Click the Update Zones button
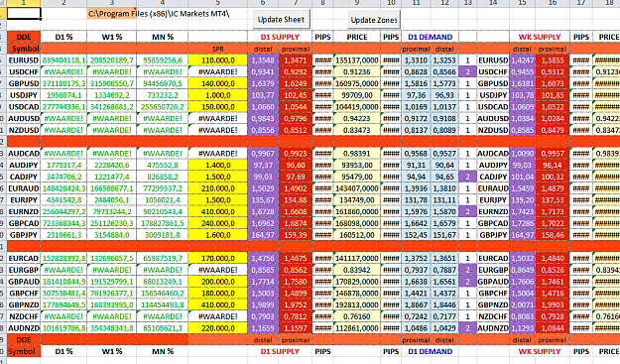 [374, 20]
